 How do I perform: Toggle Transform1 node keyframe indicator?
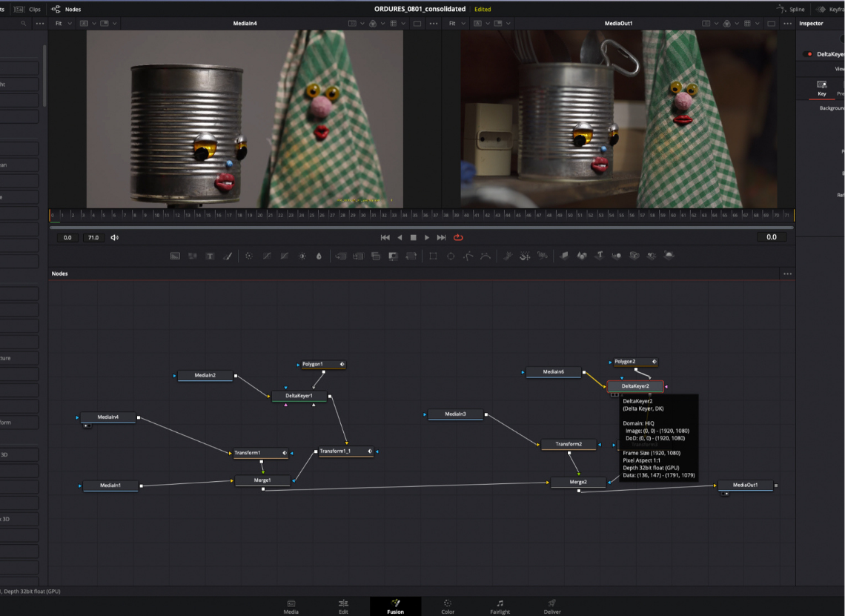click(x=285, y=453)
